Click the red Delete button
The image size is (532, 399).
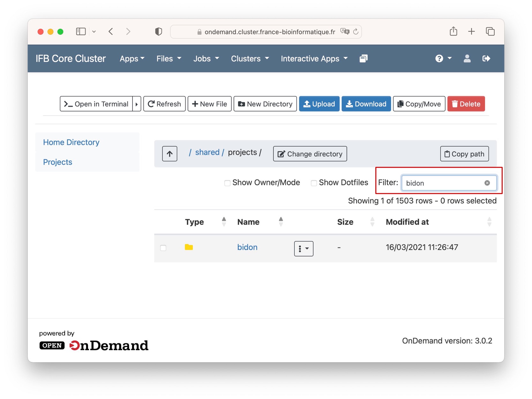pos(466,104)
